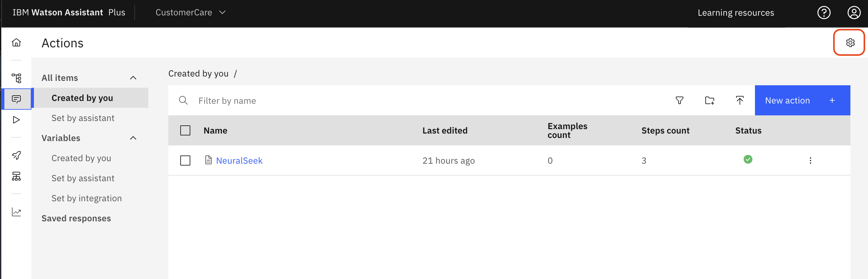
Task: Open the Analytics chart icon in sidebar
Action: point(16,212)
